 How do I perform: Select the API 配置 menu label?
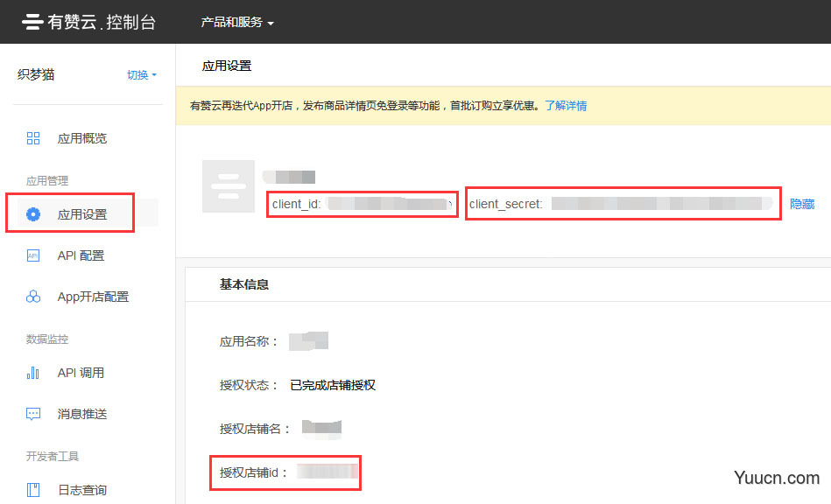(x=81, y=255)
